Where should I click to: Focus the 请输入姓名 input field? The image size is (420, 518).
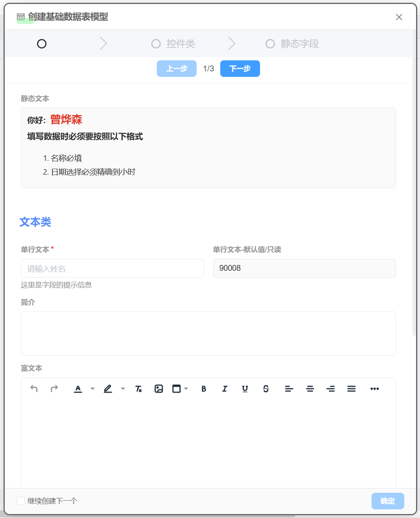112,268
